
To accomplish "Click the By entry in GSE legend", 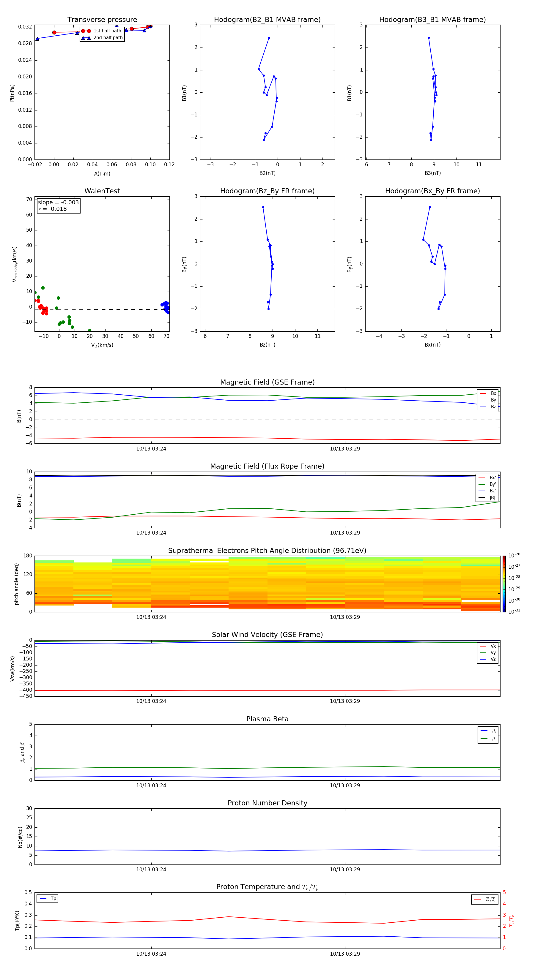I will pyautogui.click(x=488, y=400).
